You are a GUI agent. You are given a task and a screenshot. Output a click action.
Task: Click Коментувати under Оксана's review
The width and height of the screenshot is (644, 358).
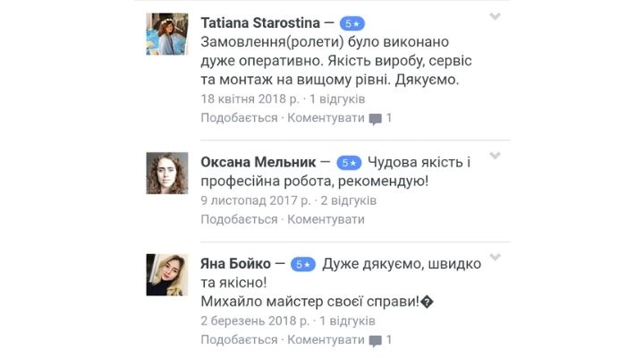tap(326, 219)
